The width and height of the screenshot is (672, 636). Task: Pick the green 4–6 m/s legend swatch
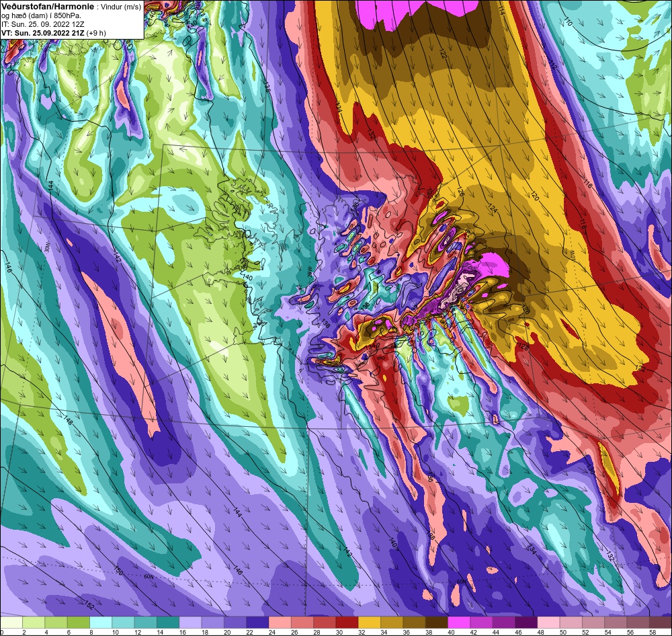click(x=56, y=623)
